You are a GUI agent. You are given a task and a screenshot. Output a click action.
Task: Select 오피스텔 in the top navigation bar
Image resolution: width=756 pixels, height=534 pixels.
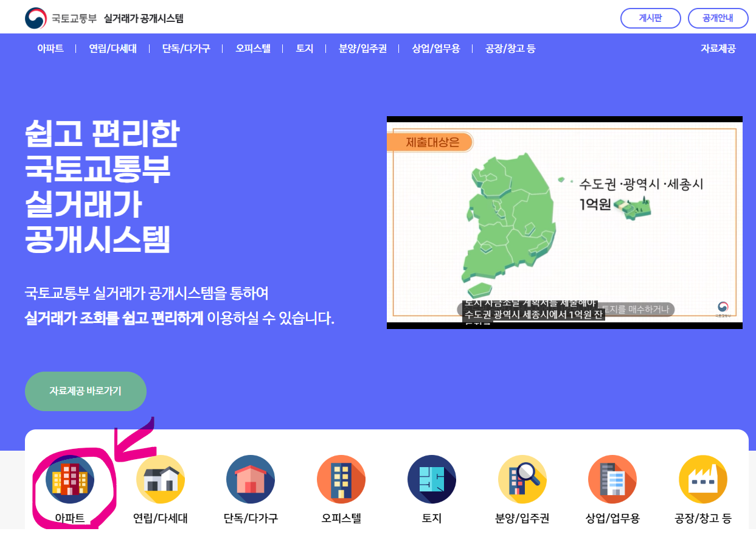[253, 49]
